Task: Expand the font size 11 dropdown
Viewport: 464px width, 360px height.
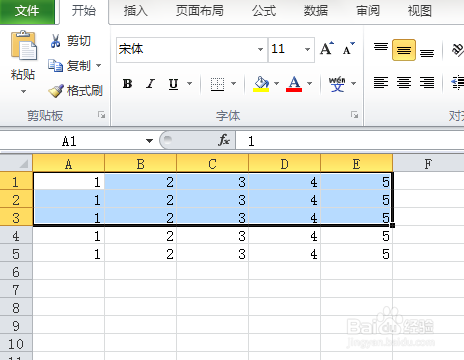Action: [307, 49]
